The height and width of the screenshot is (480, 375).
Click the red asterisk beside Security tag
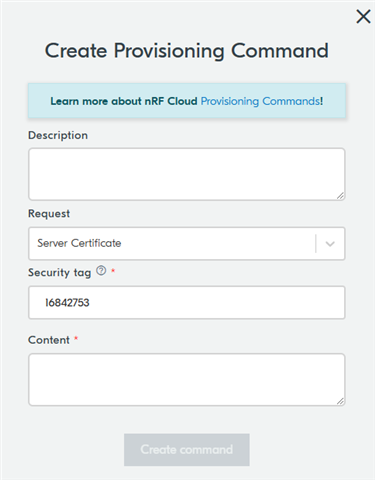113,271
